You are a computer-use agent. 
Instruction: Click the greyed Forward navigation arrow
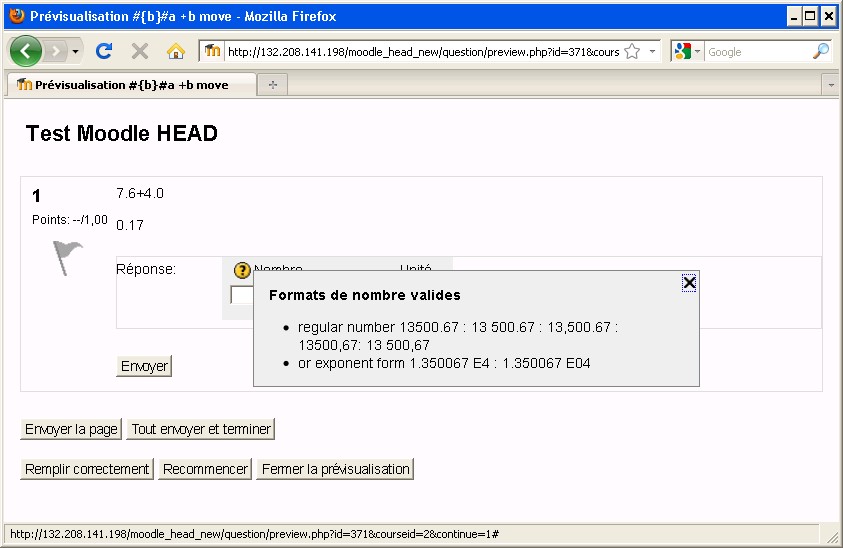click(x=54, y=52)
